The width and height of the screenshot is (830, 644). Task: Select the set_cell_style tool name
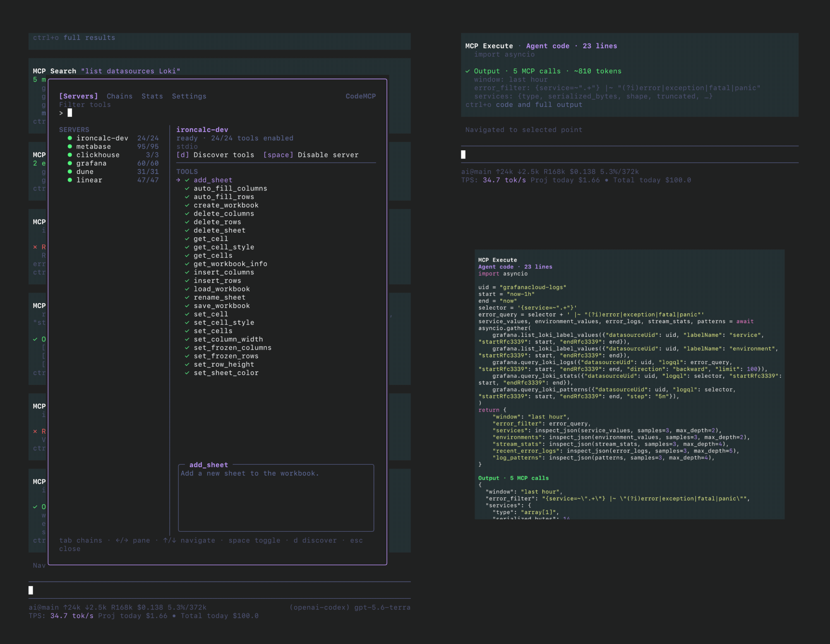(224, 322)
